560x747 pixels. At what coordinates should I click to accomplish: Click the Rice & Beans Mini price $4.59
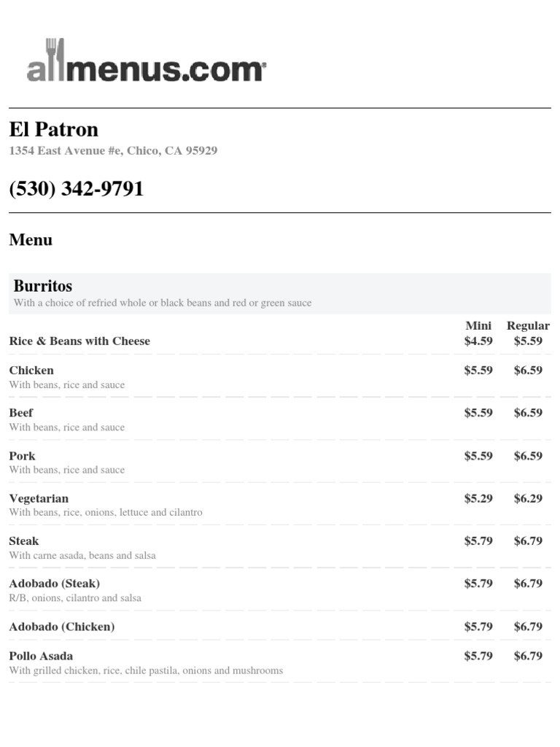coord(478,341)
